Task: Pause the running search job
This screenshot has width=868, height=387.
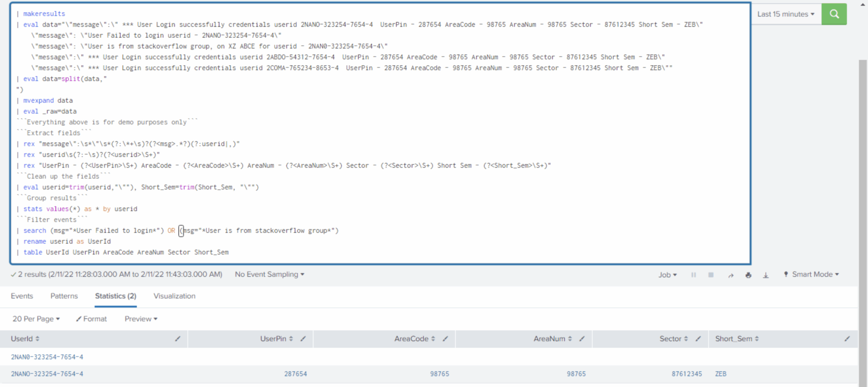Action: click(x=693, y=274)
